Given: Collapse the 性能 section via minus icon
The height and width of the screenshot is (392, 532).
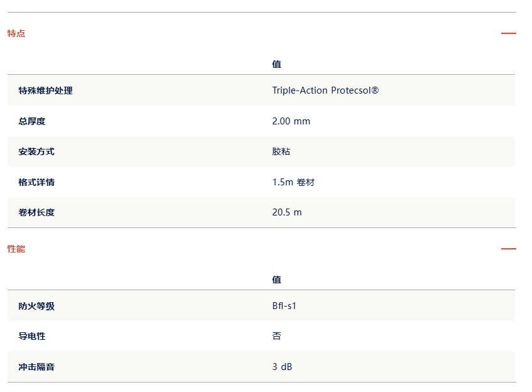Looking at the screenshot, I should [x=508, y=249].
